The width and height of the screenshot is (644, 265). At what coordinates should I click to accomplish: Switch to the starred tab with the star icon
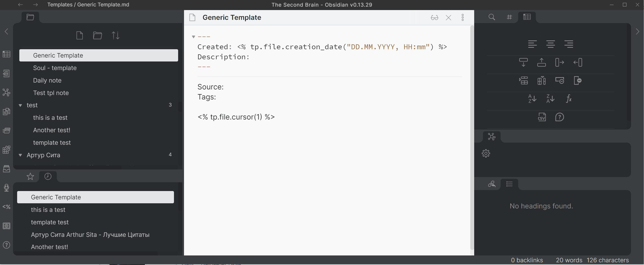(x=30, y=176)
